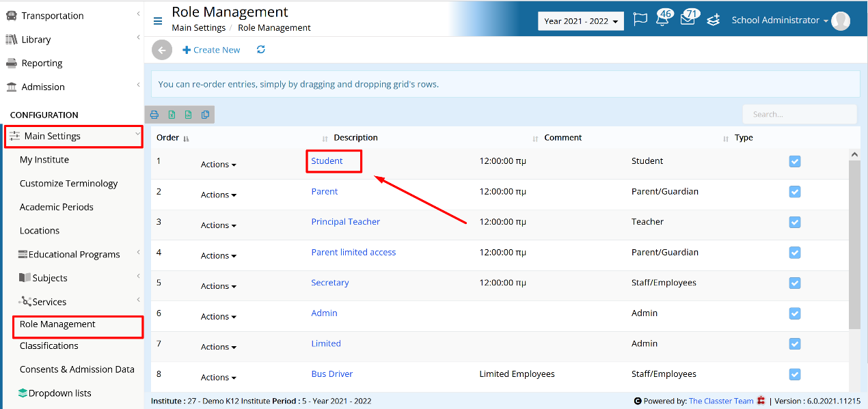Click the Search input field
Screen dimensions: 868x409
(800, 114)
